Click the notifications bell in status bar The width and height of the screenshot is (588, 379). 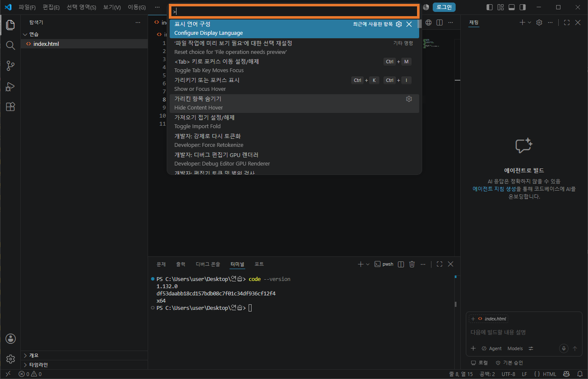pos(580,374)
